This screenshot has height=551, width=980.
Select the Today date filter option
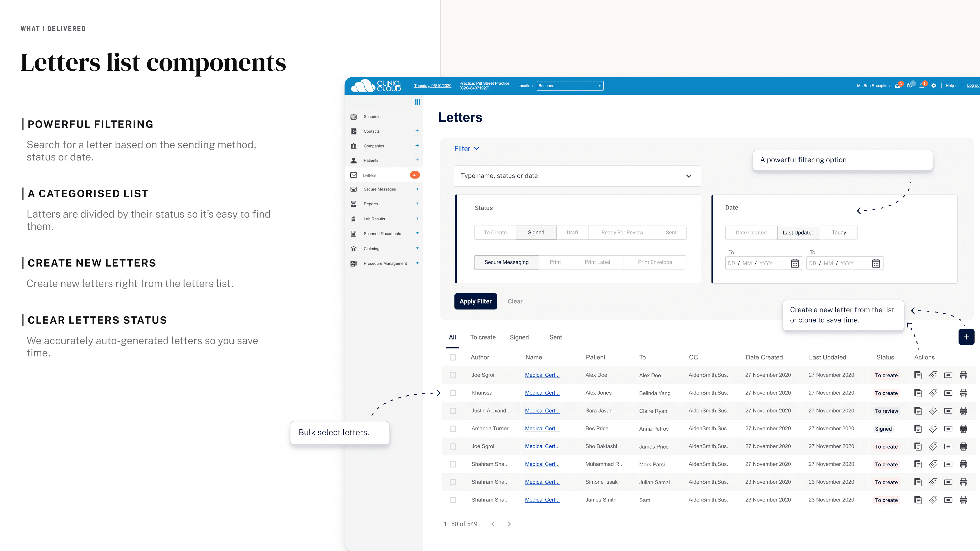click(x=838, y=233)
